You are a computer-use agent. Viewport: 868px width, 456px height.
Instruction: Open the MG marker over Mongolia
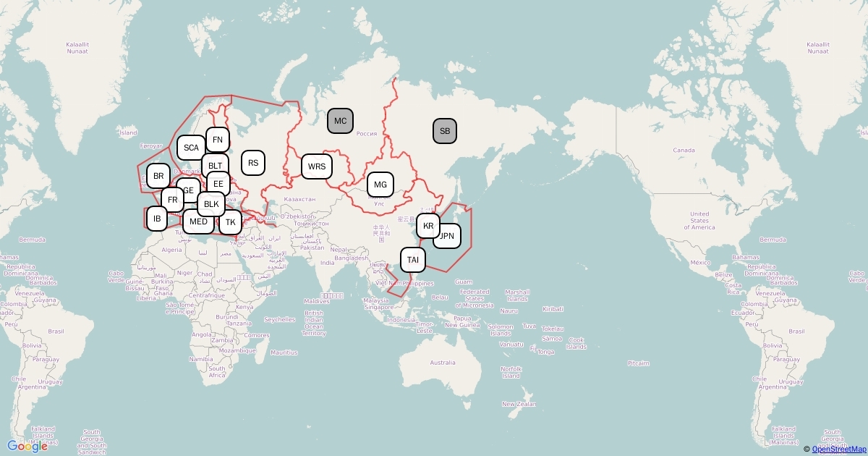click(380, 185)
